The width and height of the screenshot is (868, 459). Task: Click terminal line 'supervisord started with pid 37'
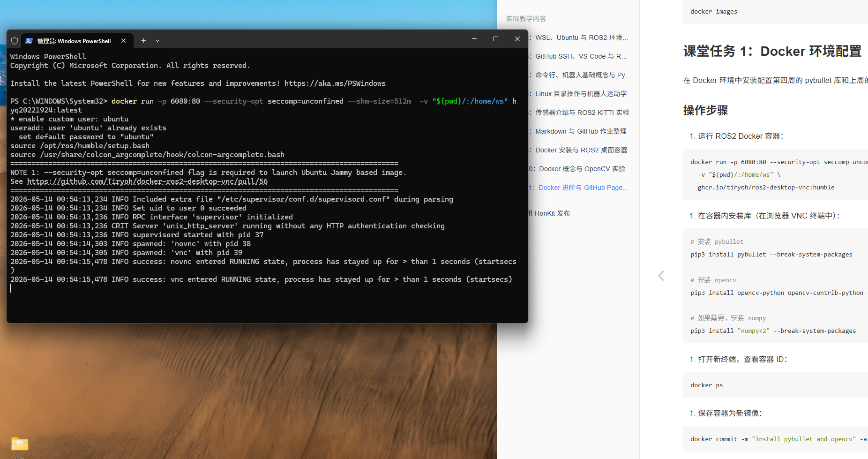pos(137,235)
